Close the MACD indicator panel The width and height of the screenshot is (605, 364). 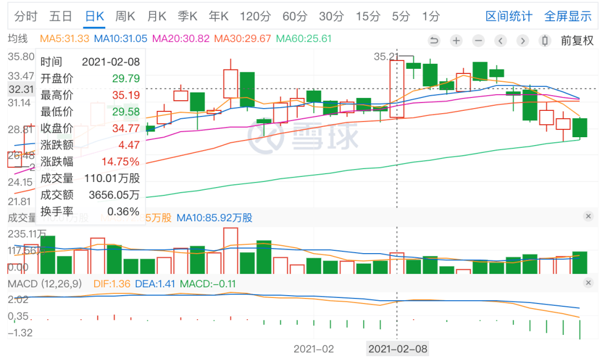click(x=588, y=283)
